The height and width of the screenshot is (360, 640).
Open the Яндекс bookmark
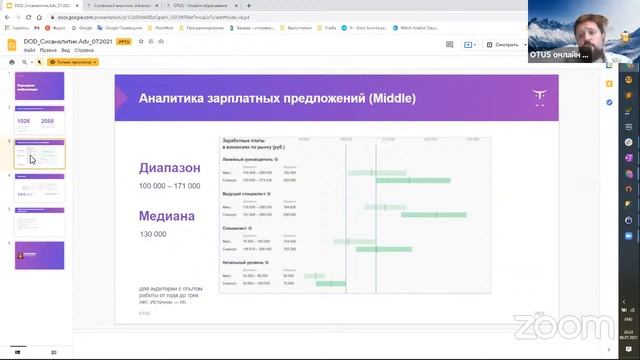coord(55,28)
